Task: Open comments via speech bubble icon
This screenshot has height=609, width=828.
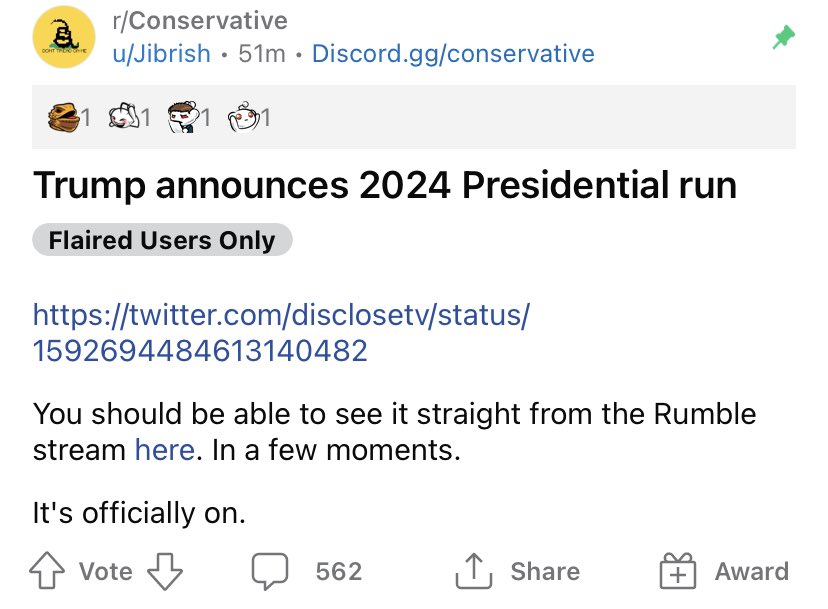Action: [x=270, y=570]
